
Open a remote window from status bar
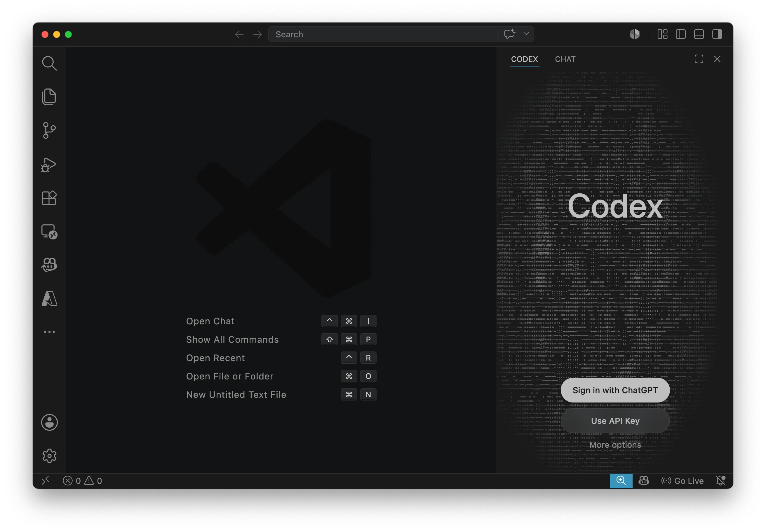(x=45, y=480)
